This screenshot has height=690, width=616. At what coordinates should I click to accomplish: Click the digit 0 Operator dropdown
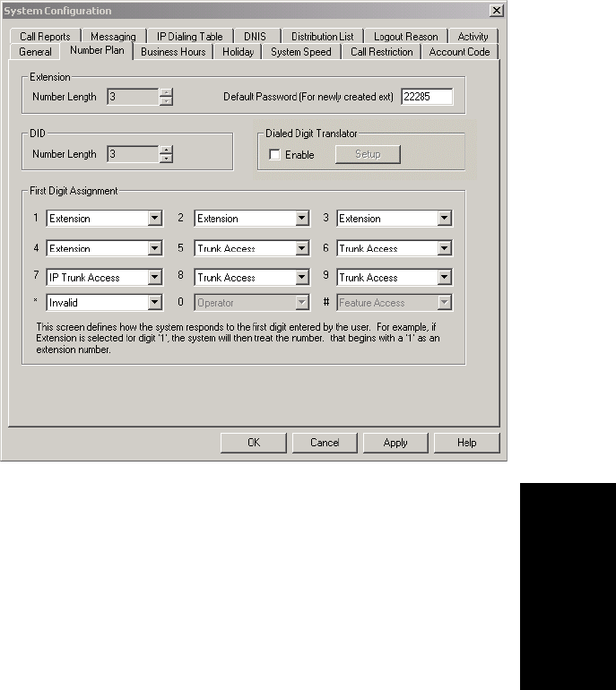pyautogui.click(x=252, y=302)
